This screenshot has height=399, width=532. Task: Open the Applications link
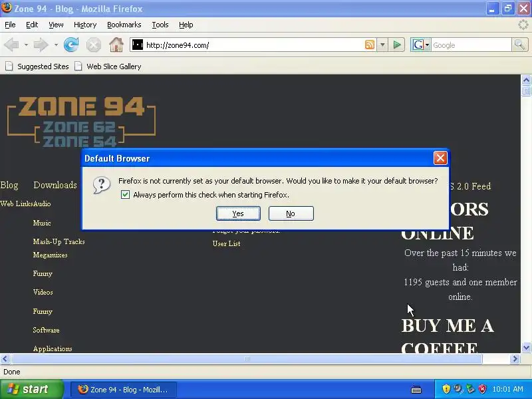pos(53,348)
